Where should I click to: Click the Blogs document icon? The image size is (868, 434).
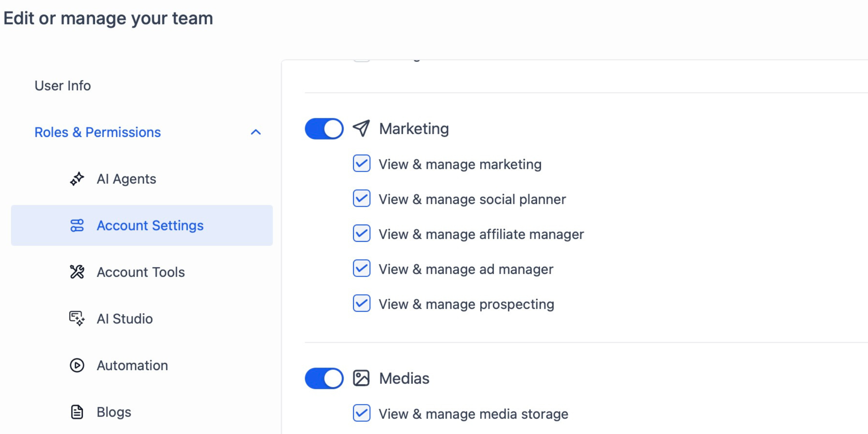pyautogui.click(x=77, y=412)
